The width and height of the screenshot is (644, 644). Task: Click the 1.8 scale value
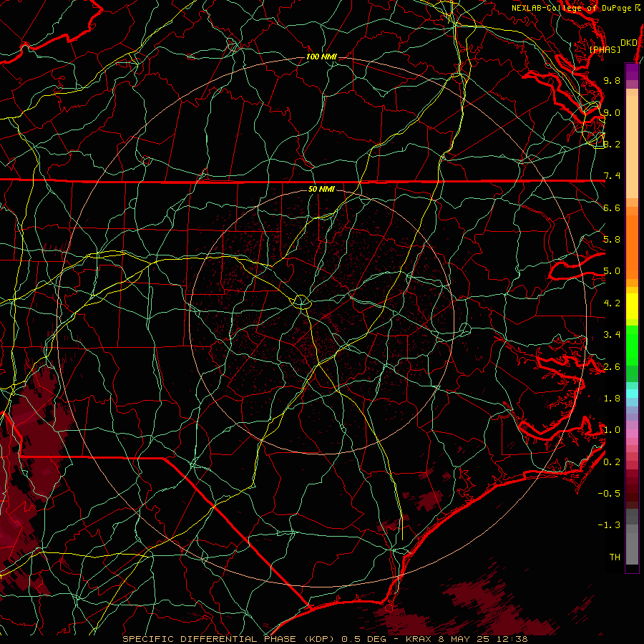coord(612,399)
